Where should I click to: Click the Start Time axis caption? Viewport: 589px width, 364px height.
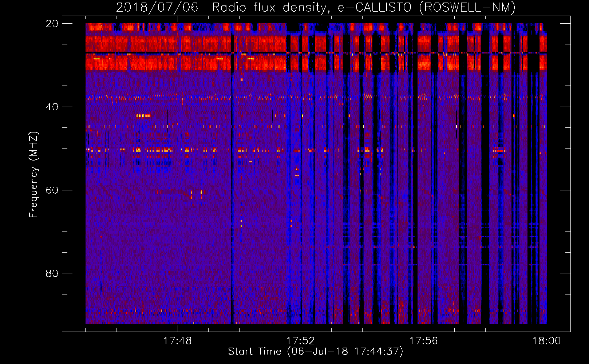pyautogui.click(x=316, y=352)
